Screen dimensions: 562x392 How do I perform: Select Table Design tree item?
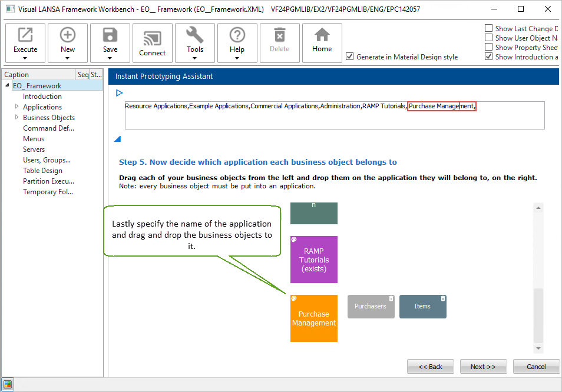click(x=42, y=171)
